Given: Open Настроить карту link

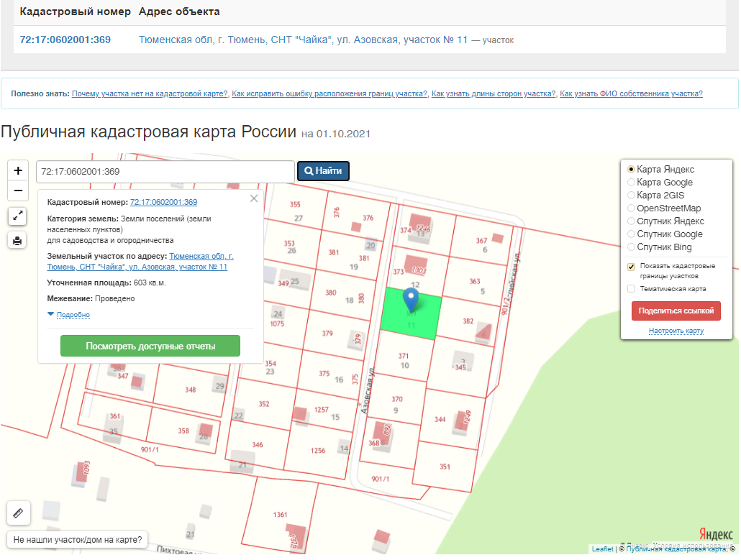Looking at the screenshot, I should tap(676, 331).
